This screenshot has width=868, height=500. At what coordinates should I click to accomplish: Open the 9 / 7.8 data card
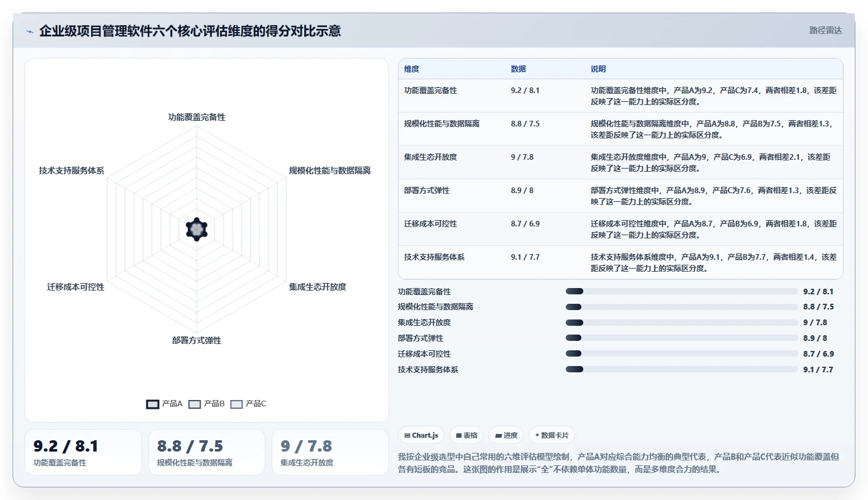coord(331,452)
